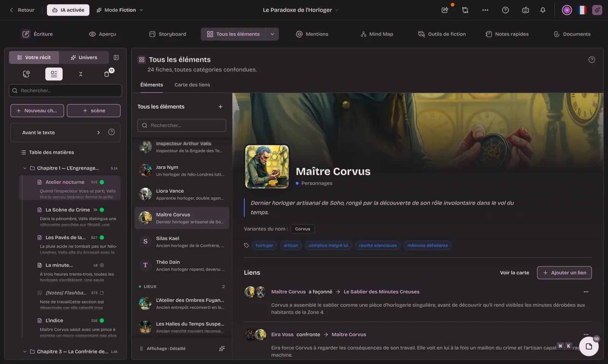This screenshot has width=608, height=364.
Task: Click the horloger tag
Action: (264, 246)
